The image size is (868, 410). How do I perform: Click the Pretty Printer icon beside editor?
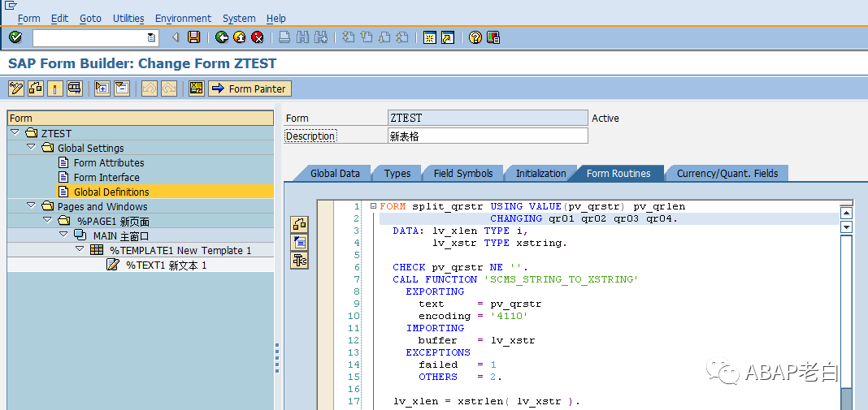pos(299,243)
